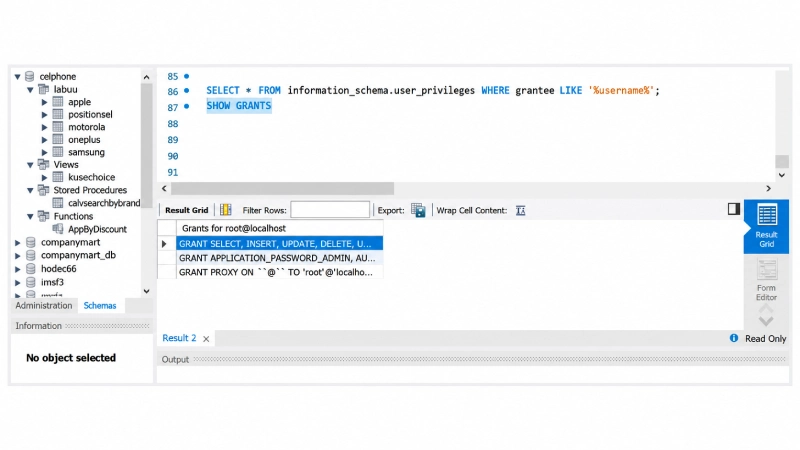The width and height of the screenshot is (800, 450).
Task: Toggle result grid column layout icon
Action: coord(226,210)
